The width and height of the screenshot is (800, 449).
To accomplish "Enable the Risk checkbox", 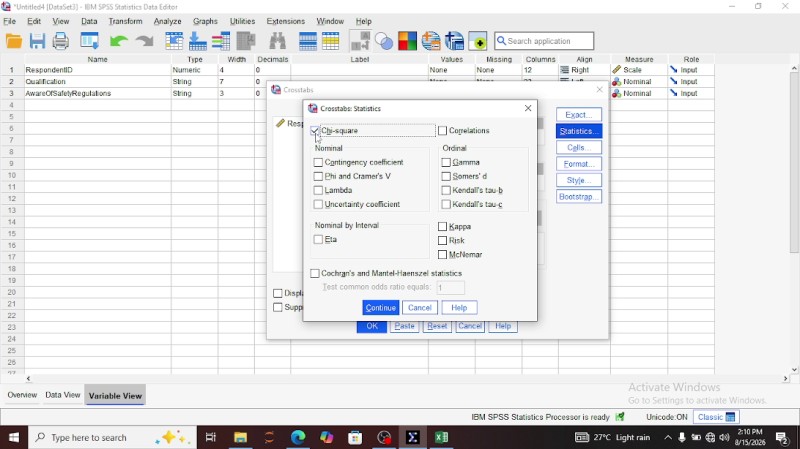I will pyautogui.click(x=442, y=240).
